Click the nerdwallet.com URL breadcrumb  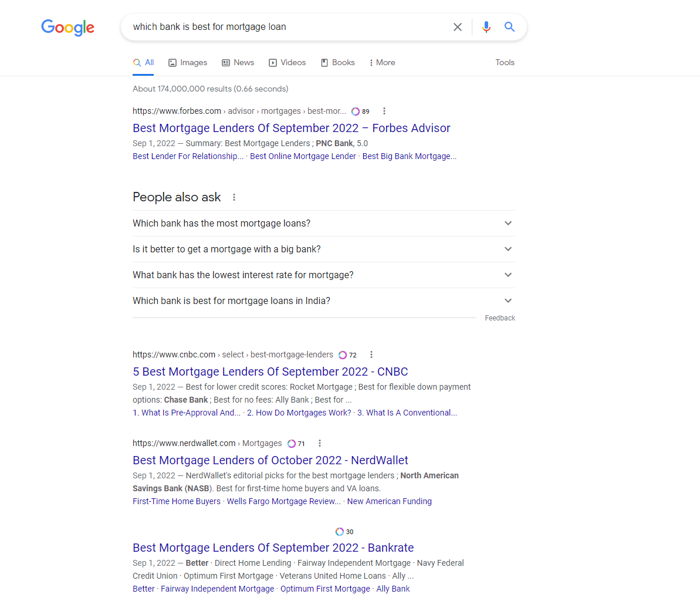tap(207, 443)
